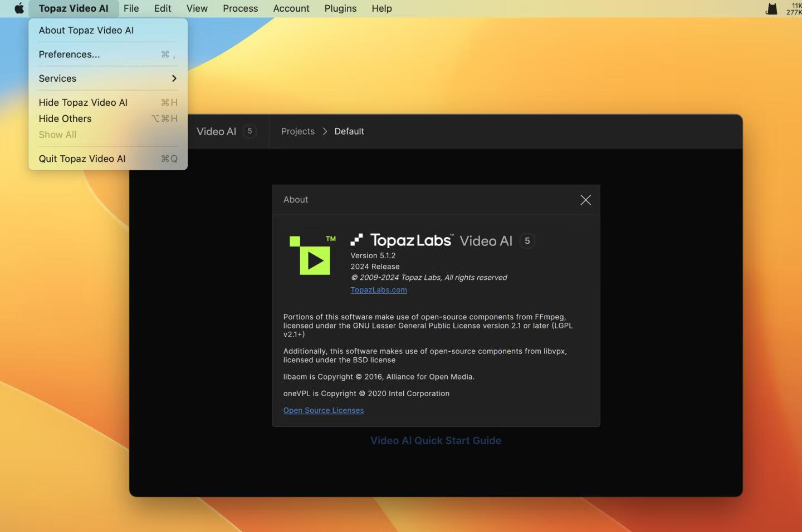The height and width of the screenshot is (532, 802).
Task: Open the Help menu
Action: 382,8
